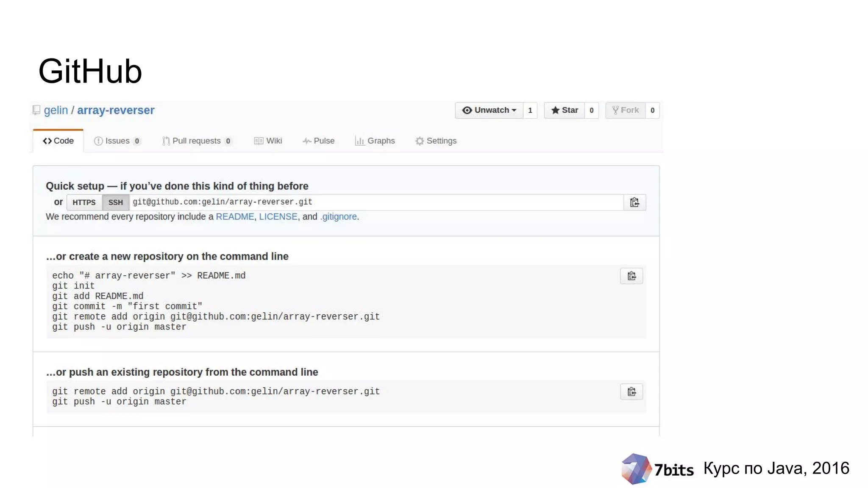The image size is (868, 488).
Task: Open the gelin user profile link
Action: click(x=56, y=110)
